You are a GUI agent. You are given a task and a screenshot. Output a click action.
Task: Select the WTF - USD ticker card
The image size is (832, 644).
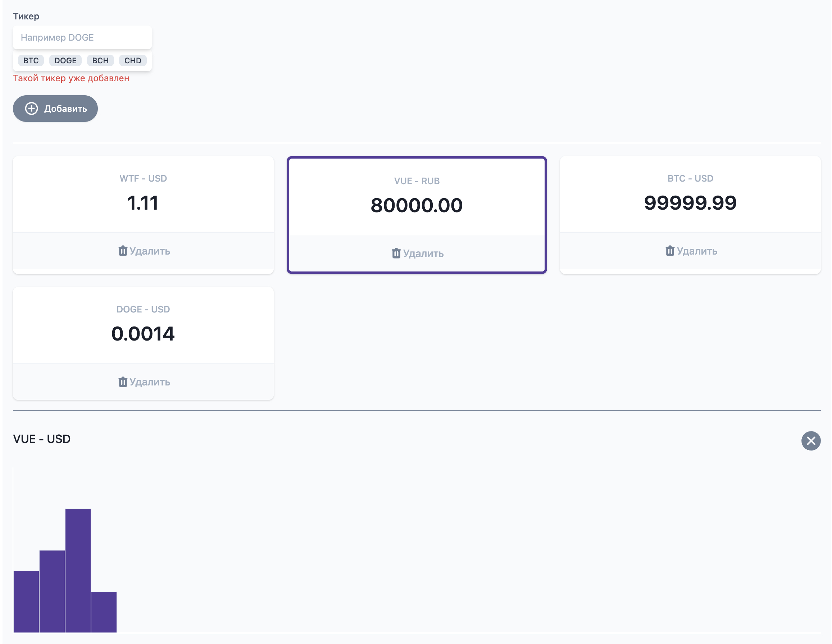click(x=143, y=194)
